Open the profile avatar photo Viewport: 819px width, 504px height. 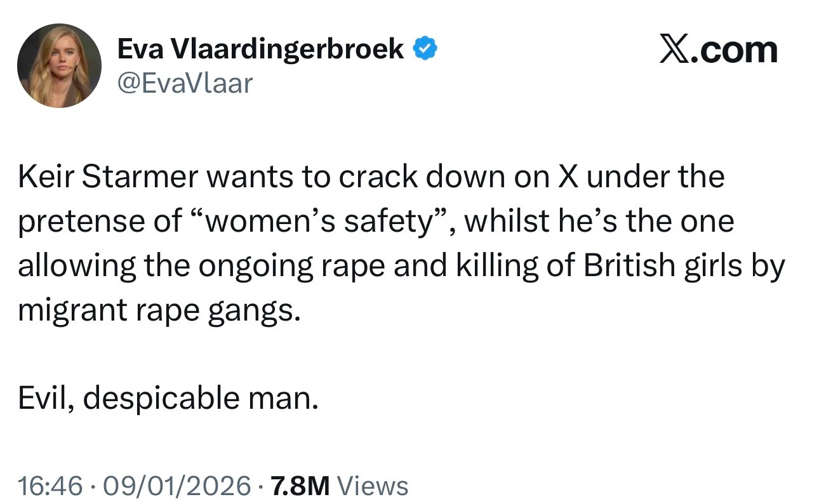click(59, 65)
